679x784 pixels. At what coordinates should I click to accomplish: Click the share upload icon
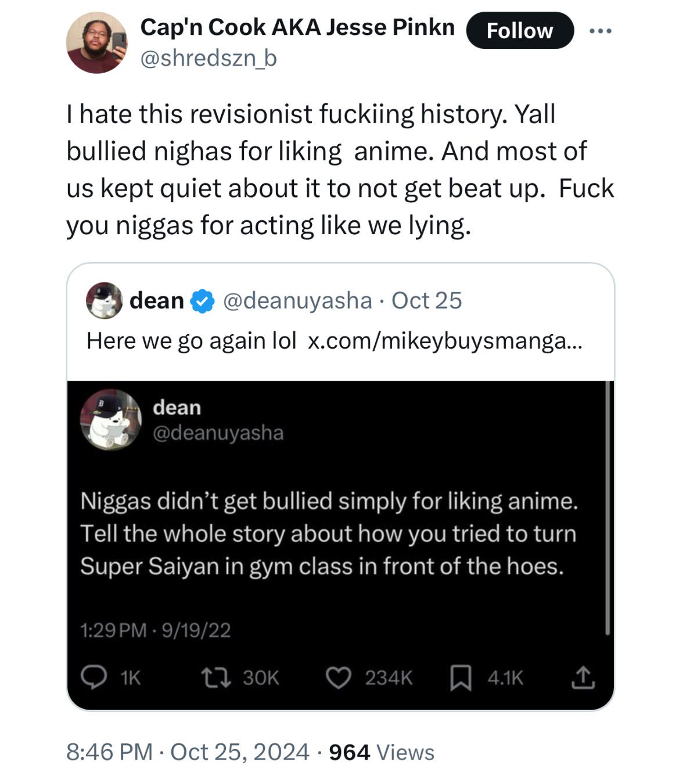[583, 678]
